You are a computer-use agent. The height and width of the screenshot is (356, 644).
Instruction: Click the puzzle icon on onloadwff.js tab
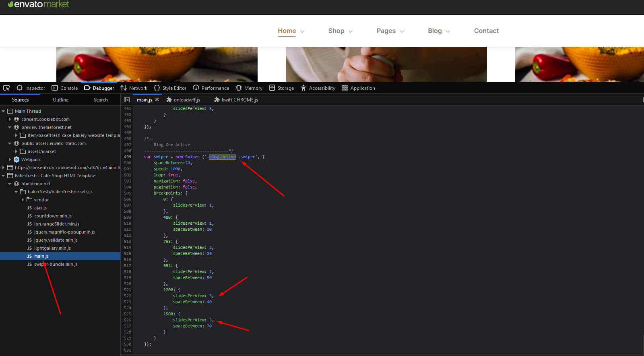coord(169,99)
